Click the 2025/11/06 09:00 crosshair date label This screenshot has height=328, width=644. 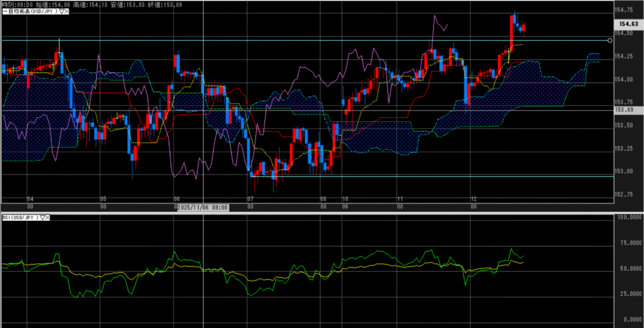[x=201, y=207]
